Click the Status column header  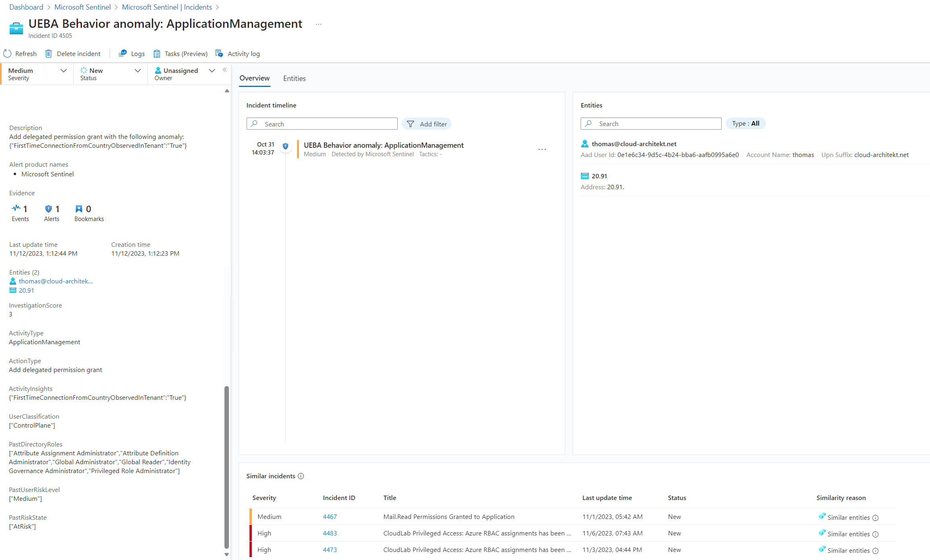pos(677,498)
